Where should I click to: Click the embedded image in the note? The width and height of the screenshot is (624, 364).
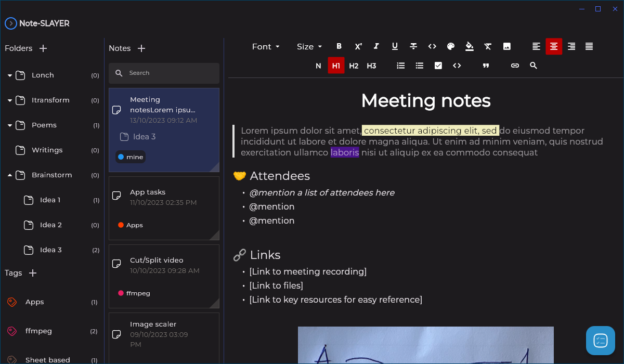click(x=426, y=345)
